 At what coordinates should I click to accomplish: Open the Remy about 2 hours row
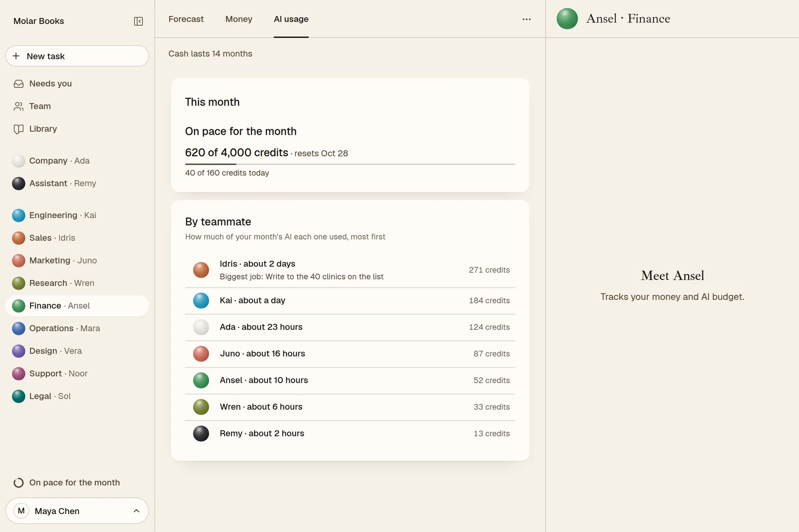pos(350,434)
